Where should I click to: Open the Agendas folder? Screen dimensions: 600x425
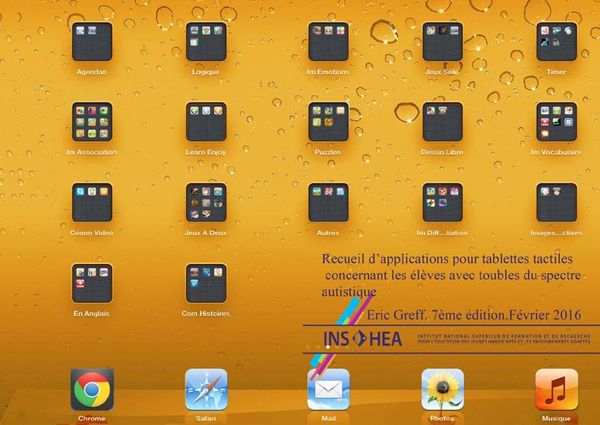click(x=92, y=42)
